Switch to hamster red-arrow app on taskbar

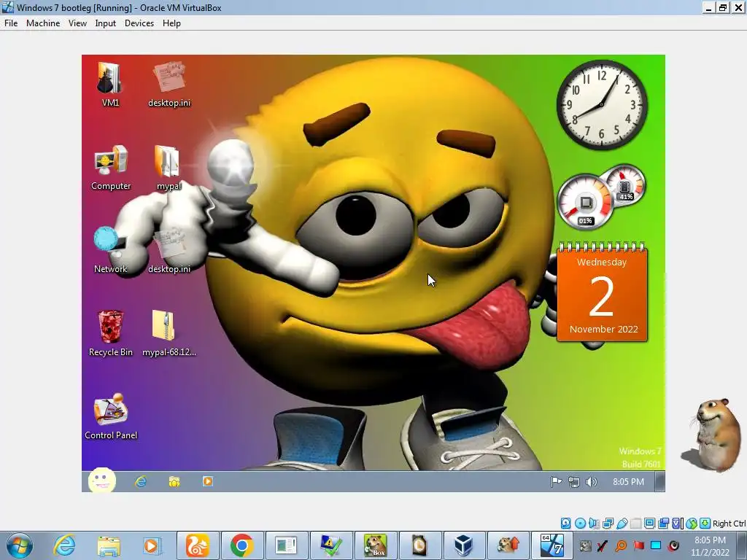pos(508,545)
